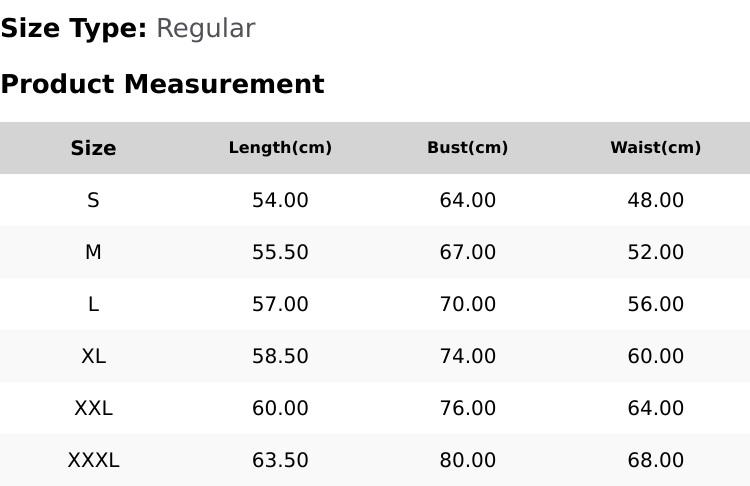Select the XXXL size row label
This screenshot has height=486, width=750.
(93, 461)
